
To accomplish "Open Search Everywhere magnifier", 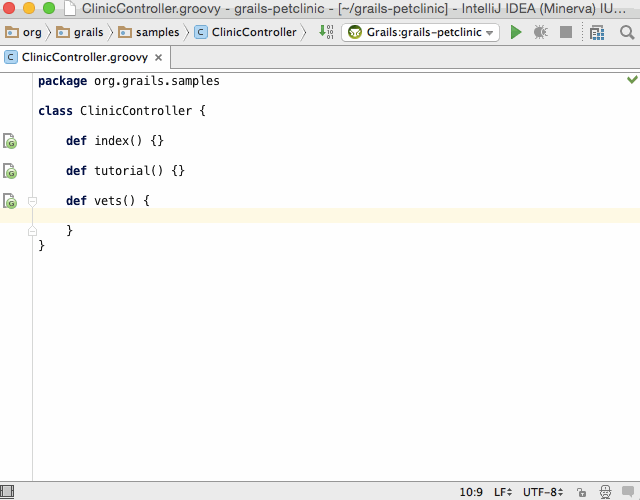I will (x=627, y=32).
